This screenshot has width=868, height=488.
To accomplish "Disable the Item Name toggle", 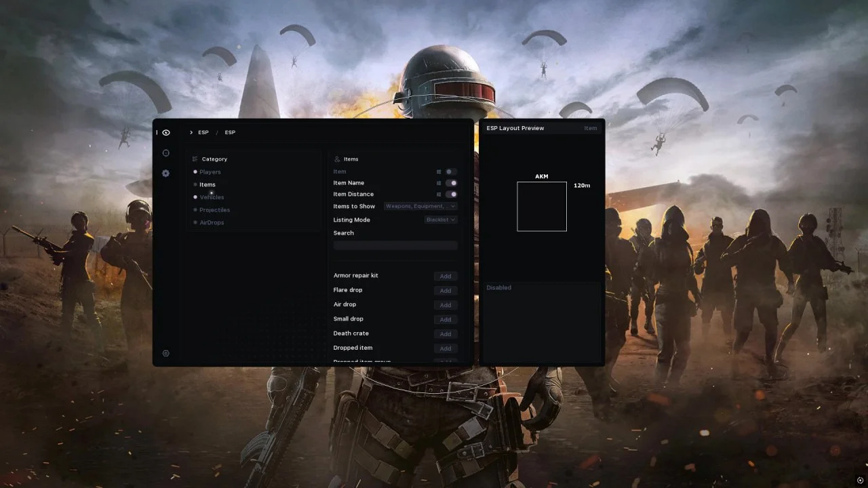I will 451,183.
